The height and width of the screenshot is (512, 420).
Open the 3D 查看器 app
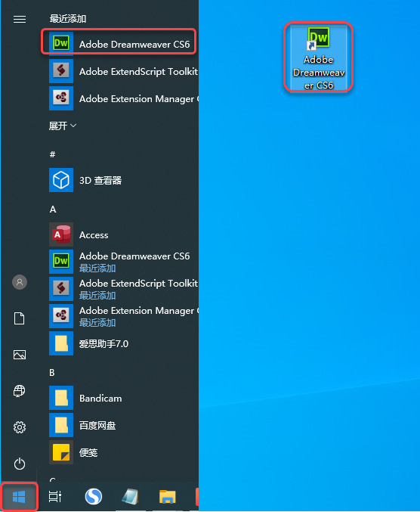(124, 180)
